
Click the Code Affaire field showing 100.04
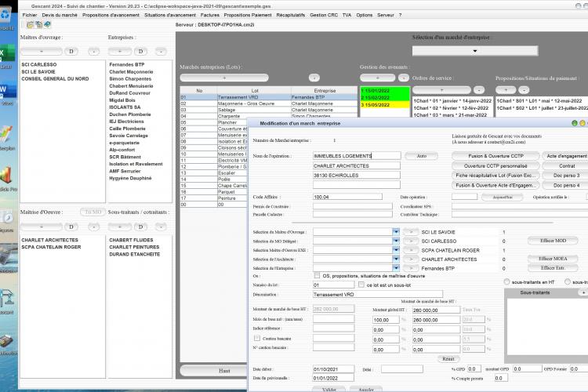click(x=347, y=197)
